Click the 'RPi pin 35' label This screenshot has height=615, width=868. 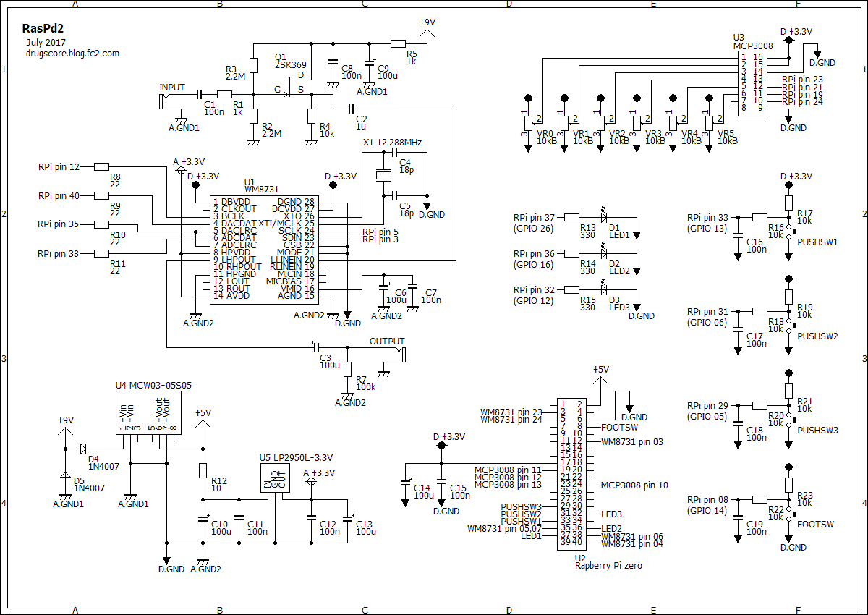click(x=59, y=224)
